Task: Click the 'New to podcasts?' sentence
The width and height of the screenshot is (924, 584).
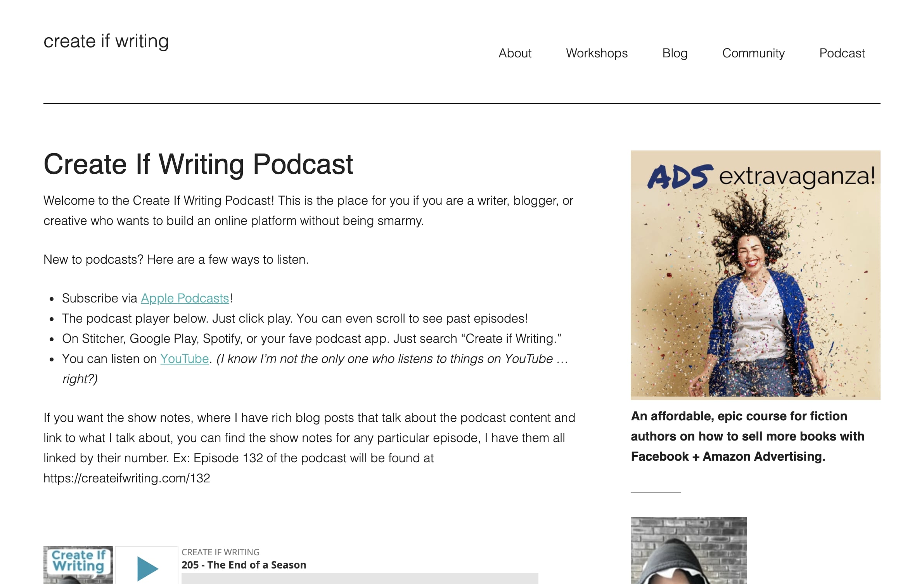Action: tap(176, 259)
